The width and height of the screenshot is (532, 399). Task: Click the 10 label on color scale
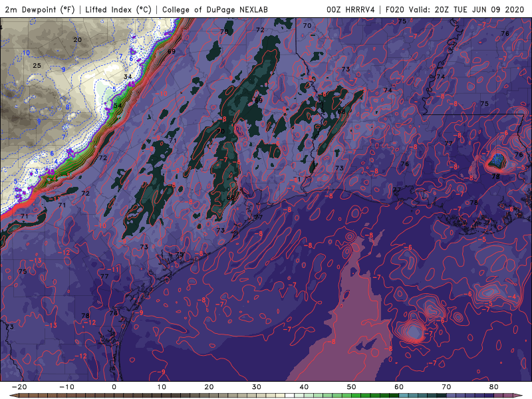(162, 387)
